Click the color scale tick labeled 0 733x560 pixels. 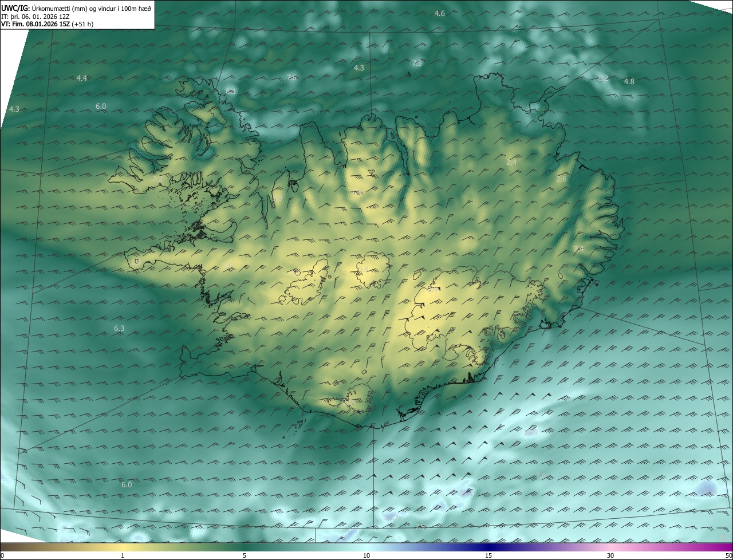coord(2,555)
